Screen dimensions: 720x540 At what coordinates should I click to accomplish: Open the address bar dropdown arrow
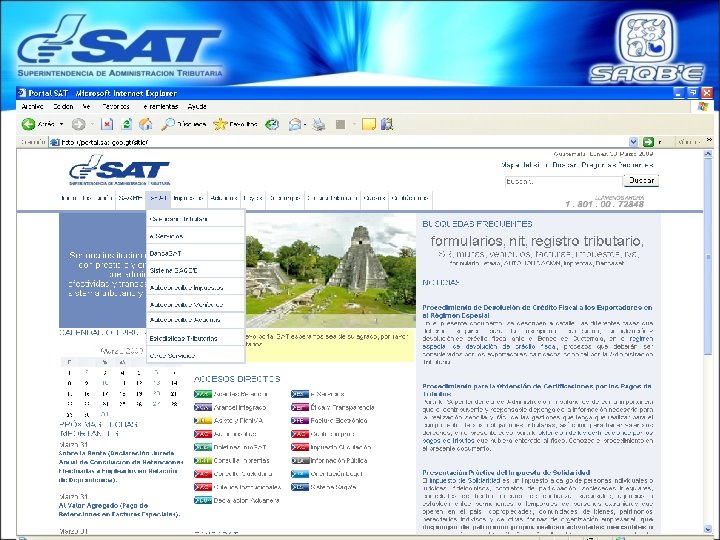click(633, 142)
